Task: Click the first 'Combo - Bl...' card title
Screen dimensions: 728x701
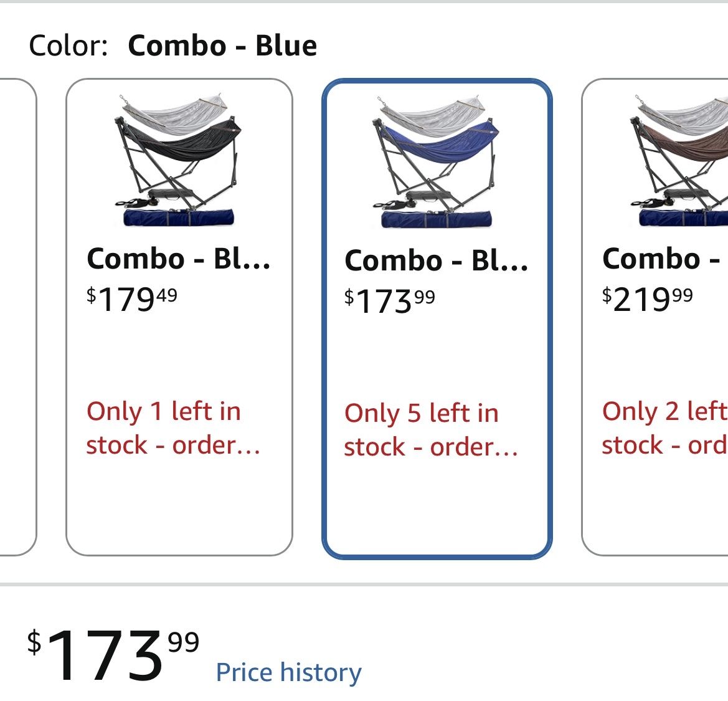Action: pyautogui.click(x=178, y=259)
